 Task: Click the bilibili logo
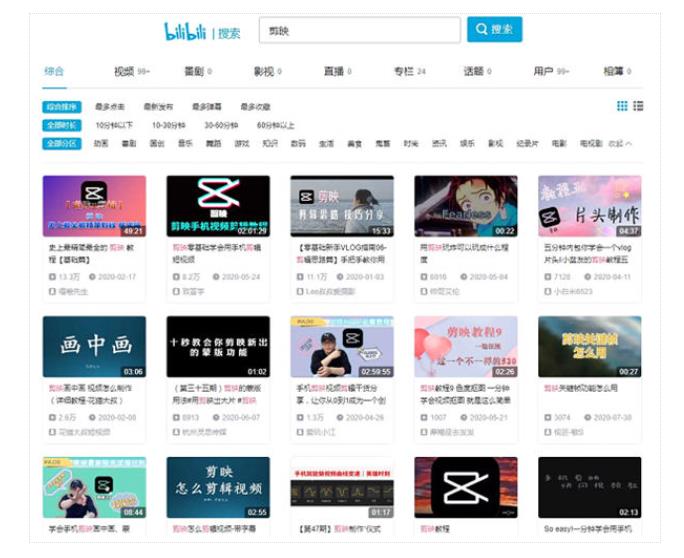[186, 31]
